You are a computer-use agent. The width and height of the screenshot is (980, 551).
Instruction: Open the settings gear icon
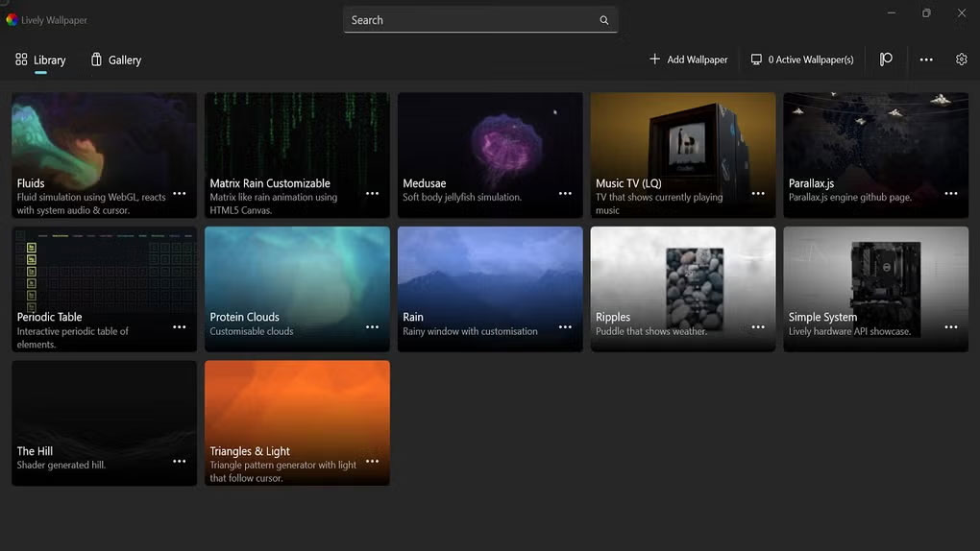[961, 60]
